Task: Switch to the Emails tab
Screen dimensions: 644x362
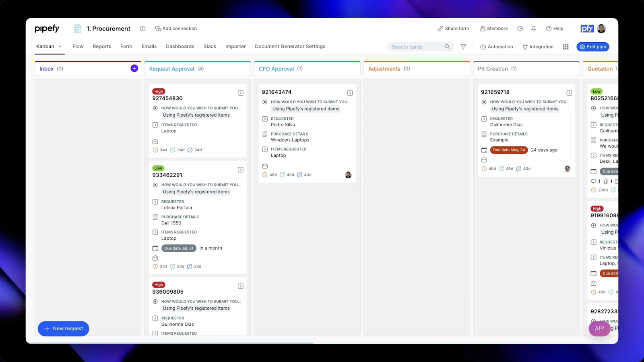Action: click(149, 46)
